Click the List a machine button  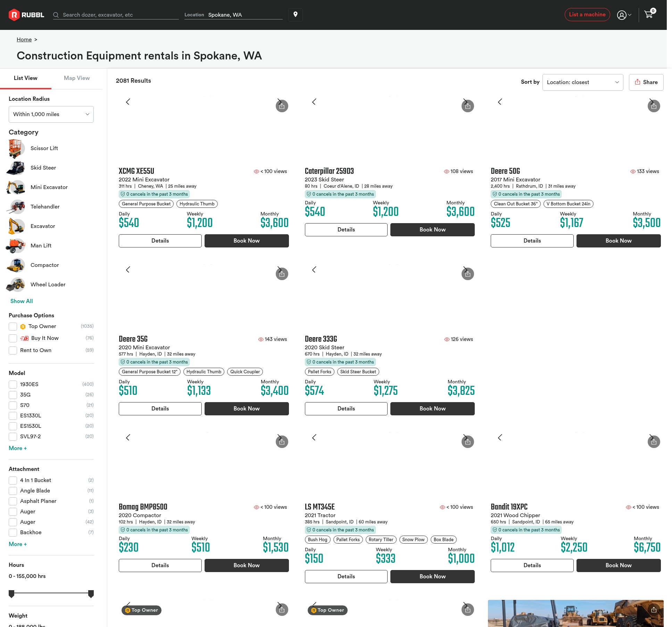(587, 15)
